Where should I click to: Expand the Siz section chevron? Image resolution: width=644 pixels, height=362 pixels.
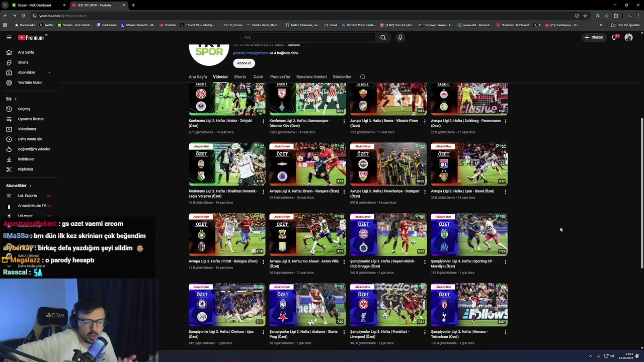pos(16,99)
